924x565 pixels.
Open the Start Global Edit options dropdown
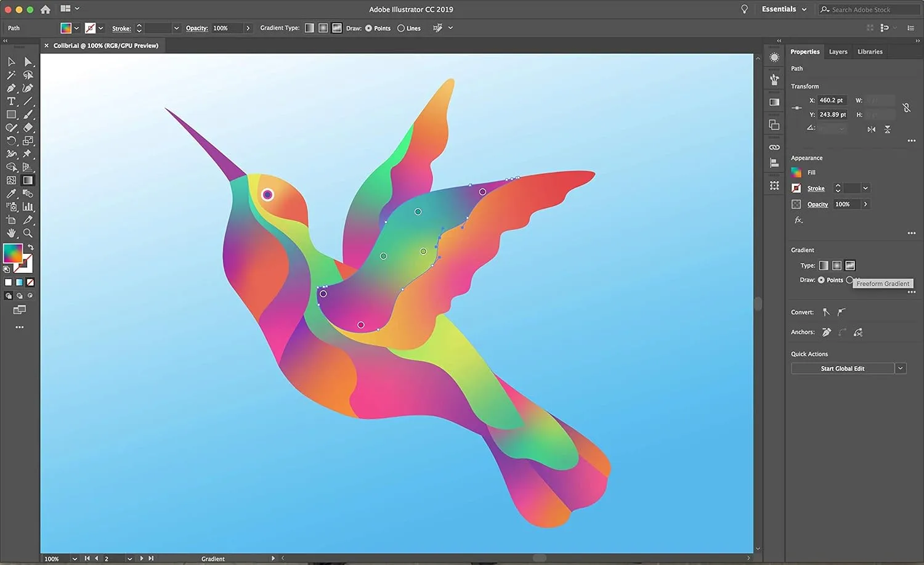900,368
